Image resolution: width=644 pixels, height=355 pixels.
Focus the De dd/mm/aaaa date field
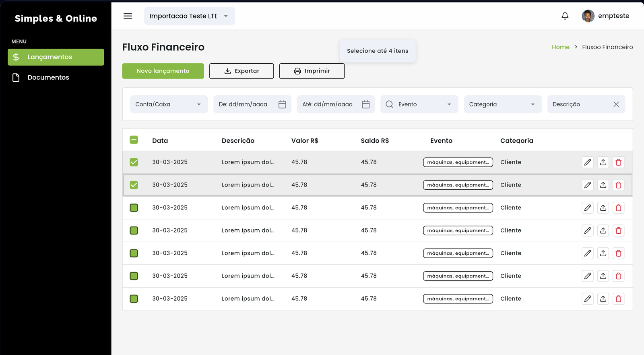pos(252,104)
